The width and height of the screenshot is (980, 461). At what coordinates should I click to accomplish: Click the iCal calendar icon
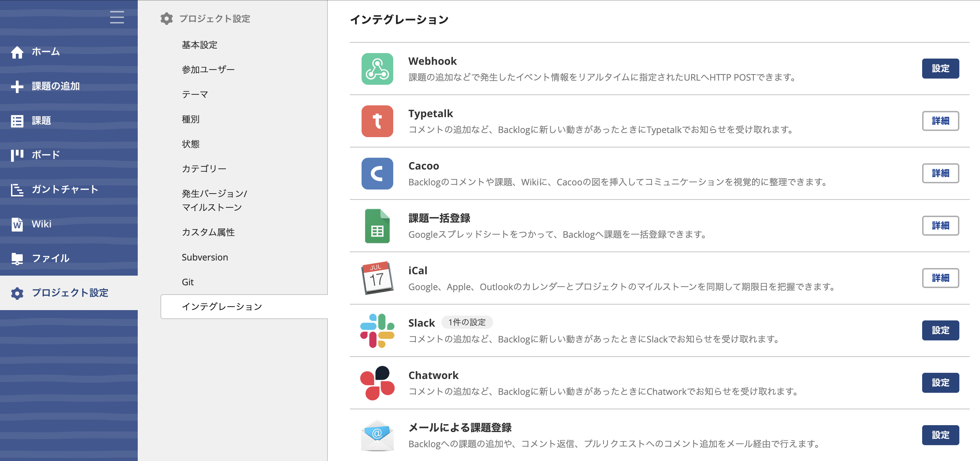377,278
